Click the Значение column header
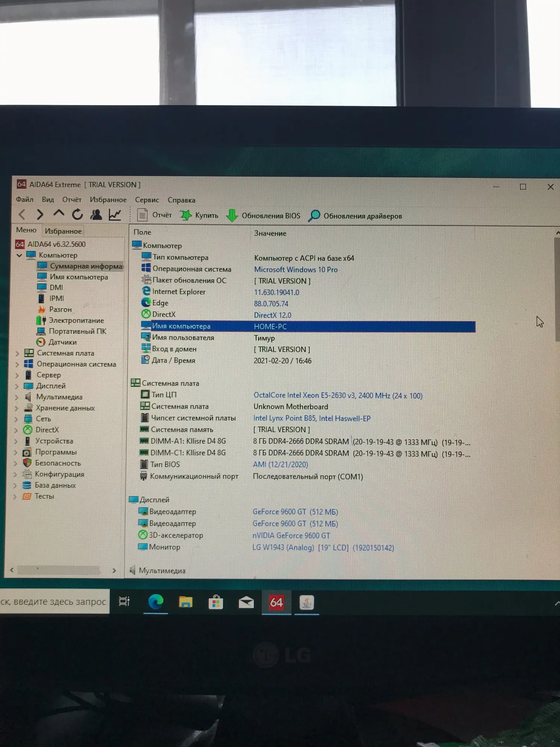 point(270,233)
